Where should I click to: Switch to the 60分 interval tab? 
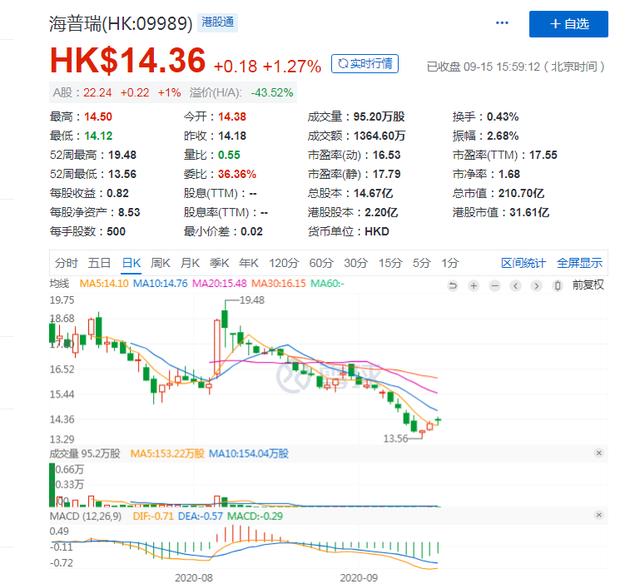[x=321, y=263]
